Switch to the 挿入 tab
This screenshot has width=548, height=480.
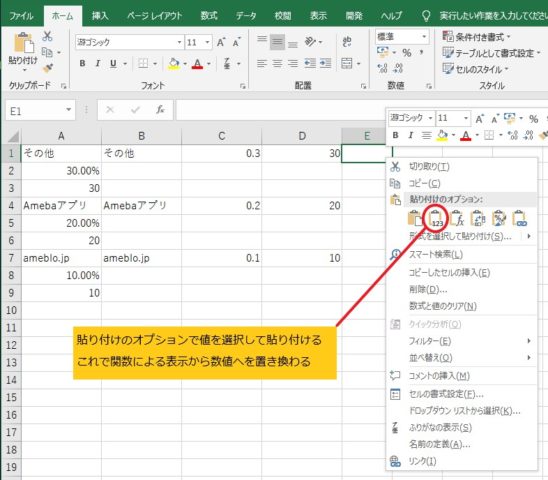click(x=100, y=16)
